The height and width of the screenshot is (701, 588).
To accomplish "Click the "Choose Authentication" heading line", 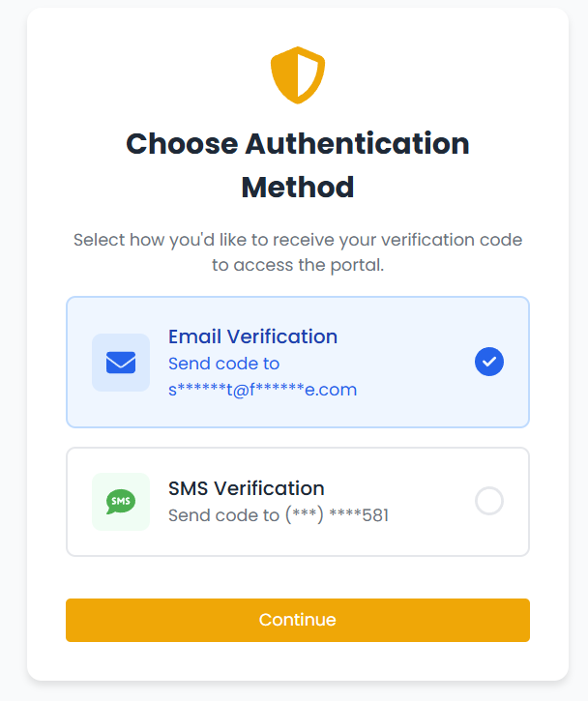I will [298, 144].
